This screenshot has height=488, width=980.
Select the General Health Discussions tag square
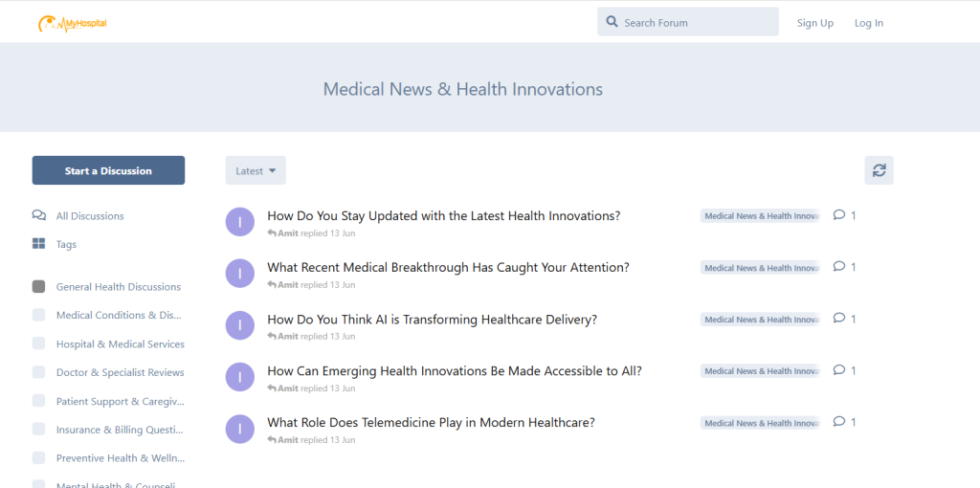point(38,287)
